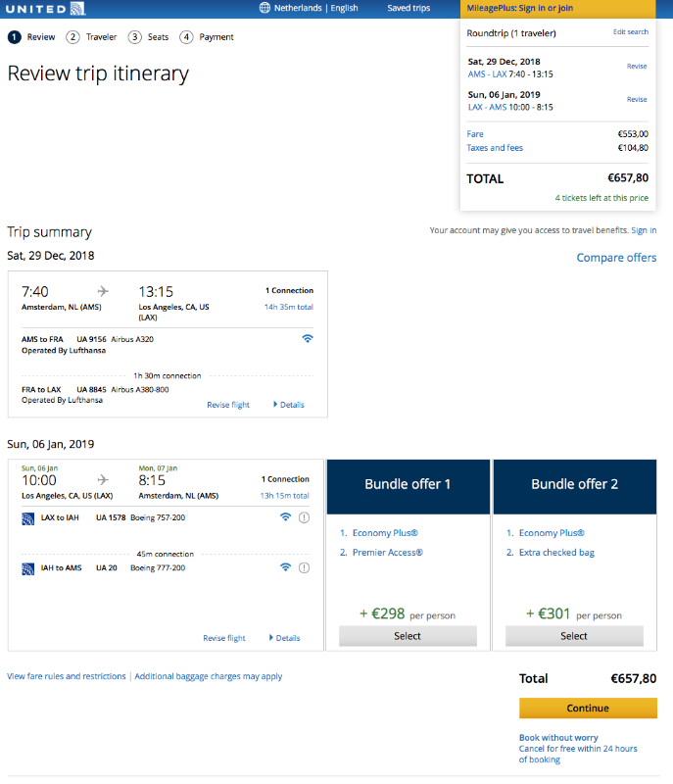This screenshot has height=784, width=673.
Task: Go to step 2 Traveler
Action: tap(92, 37)
